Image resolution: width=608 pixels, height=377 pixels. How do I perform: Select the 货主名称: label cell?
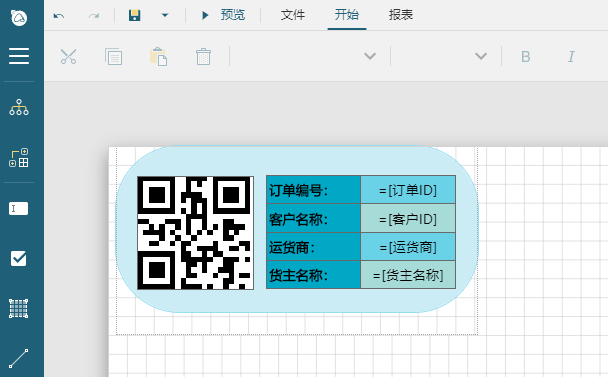point(313,275)
